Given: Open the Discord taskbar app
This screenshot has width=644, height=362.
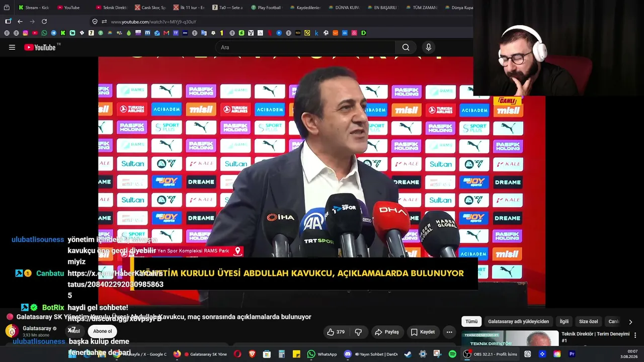Looking at the screenshot, I should tap(371, 354).
